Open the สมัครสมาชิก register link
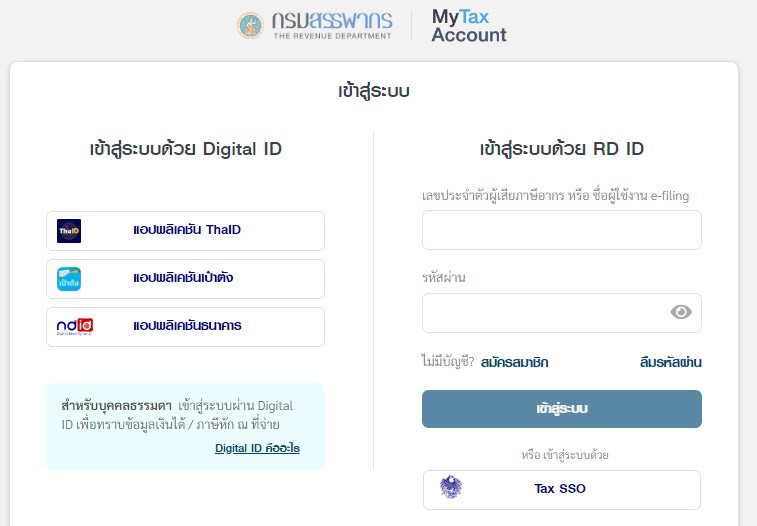The image size is (757, 526). coord(514,362)
